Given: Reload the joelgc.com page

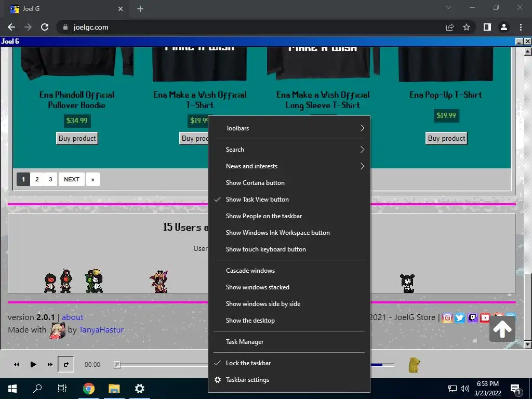Looking at the screenshot, I should pos(45,27).
